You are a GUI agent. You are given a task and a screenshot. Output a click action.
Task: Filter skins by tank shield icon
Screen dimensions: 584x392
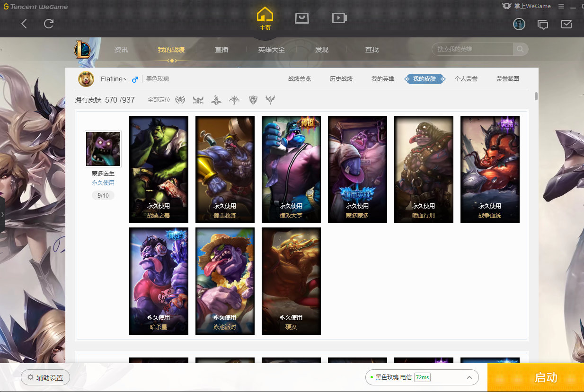click(253, 100)
